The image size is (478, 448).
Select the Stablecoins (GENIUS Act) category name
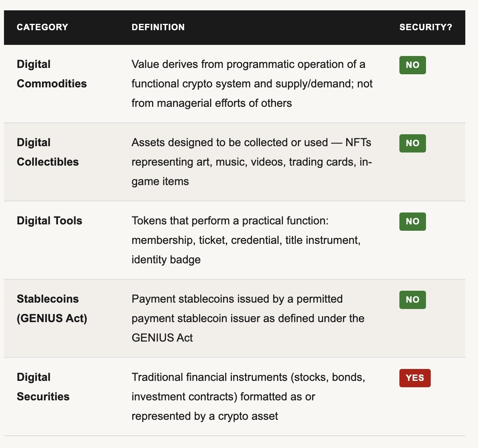point(52,309)
